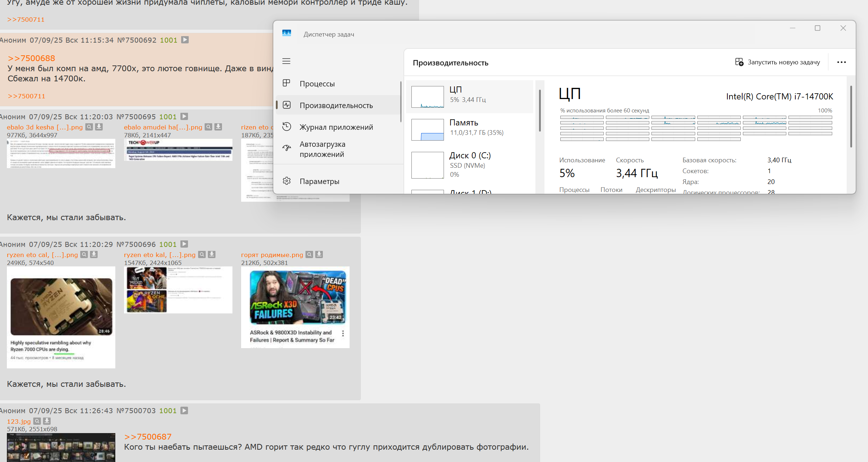Open the file link ryzen eto kal, [...].png
This screenshot has height=462, width=868.
click(160, 255)
